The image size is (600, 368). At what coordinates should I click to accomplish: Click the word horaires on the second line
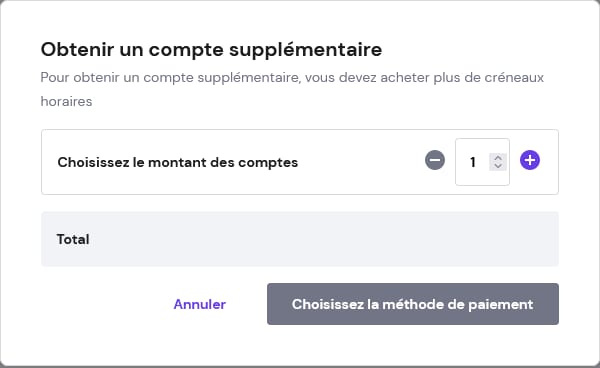(x=66, y=101)
